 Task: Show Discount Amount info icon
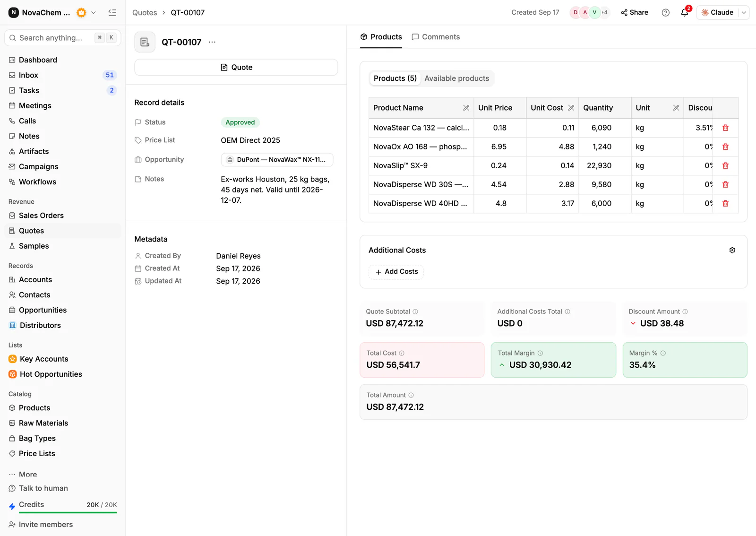coord(685,312)
